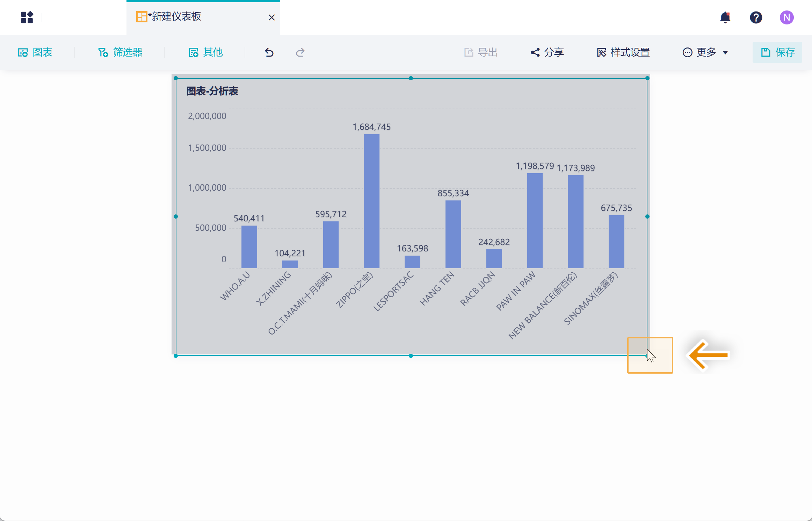
Task: Close the 新建仪表板 tab
Action: coord(271,17)
